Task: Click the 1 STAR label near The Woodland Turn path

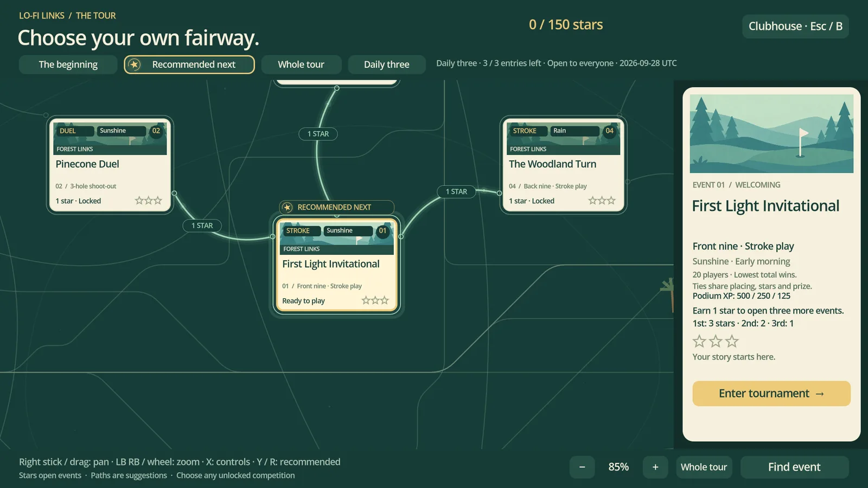Action: point(456,191)
